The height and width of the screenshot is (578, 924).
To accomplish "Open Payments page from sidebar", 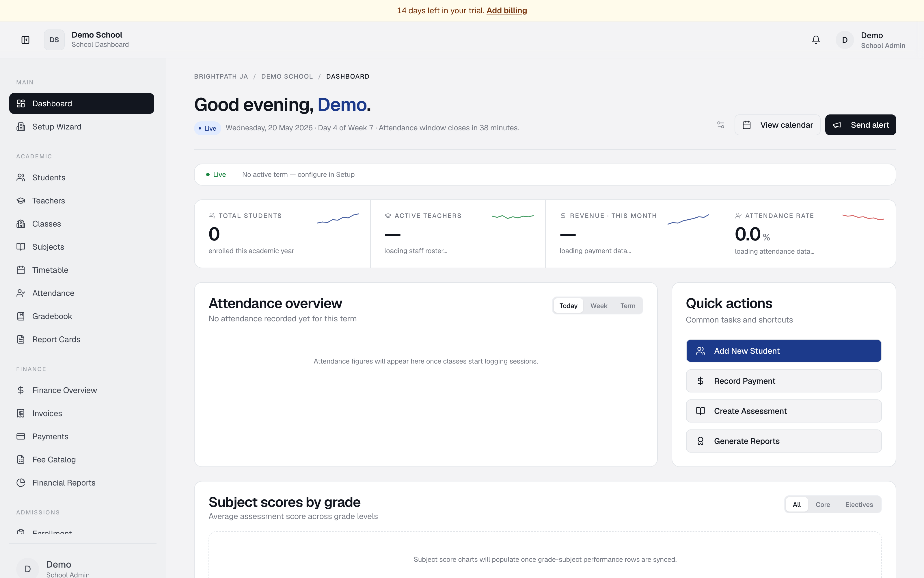I will 82,437.
